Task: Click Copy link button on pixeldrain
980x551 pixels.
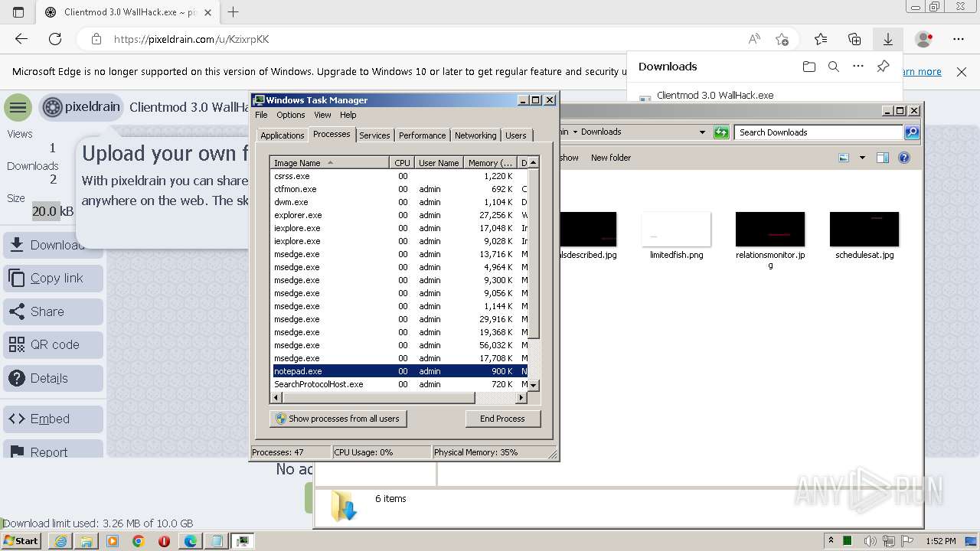Action: point(54,279)
